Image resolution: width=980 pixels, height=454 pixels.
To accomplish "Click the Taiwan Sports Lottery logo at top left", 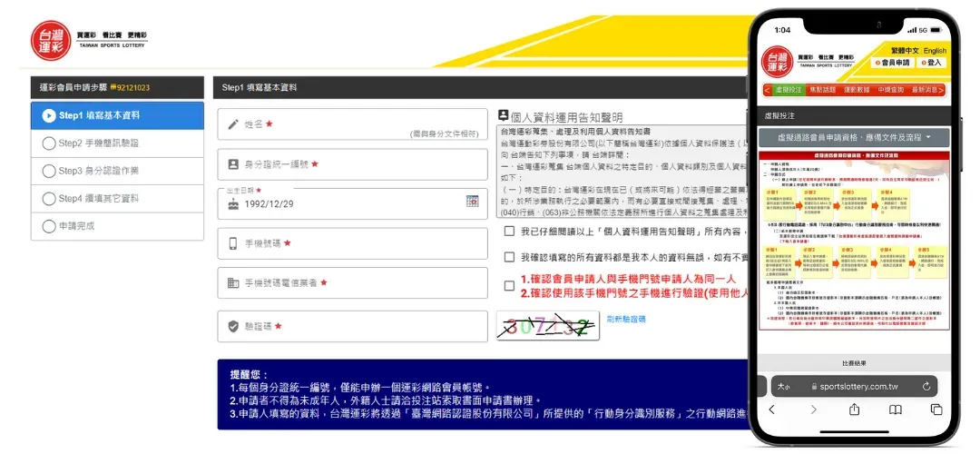I will [49, 41].
